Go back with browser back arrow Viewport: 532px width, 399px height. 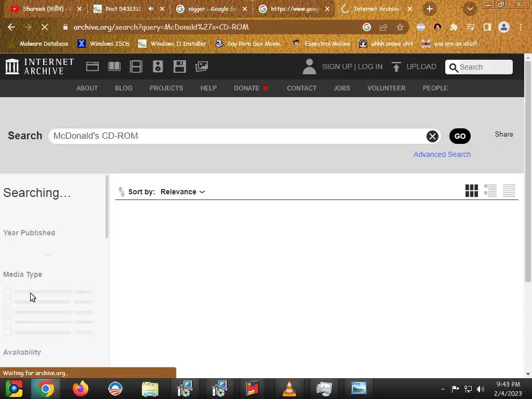11,27
